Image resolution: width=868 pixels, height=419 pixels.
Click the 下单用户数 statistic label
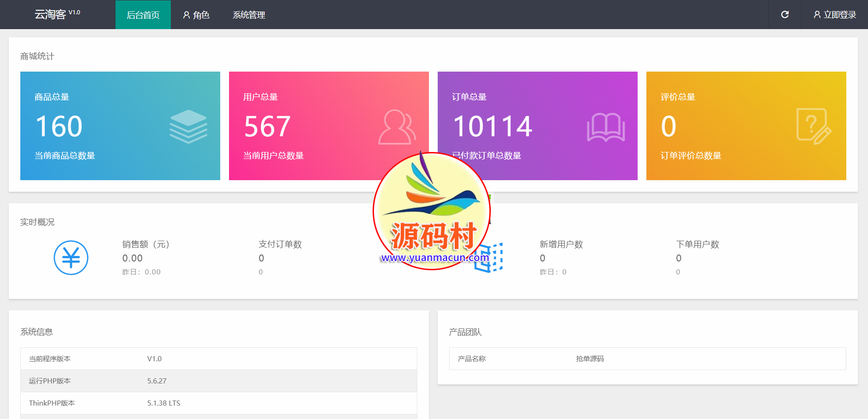(697, 244)
